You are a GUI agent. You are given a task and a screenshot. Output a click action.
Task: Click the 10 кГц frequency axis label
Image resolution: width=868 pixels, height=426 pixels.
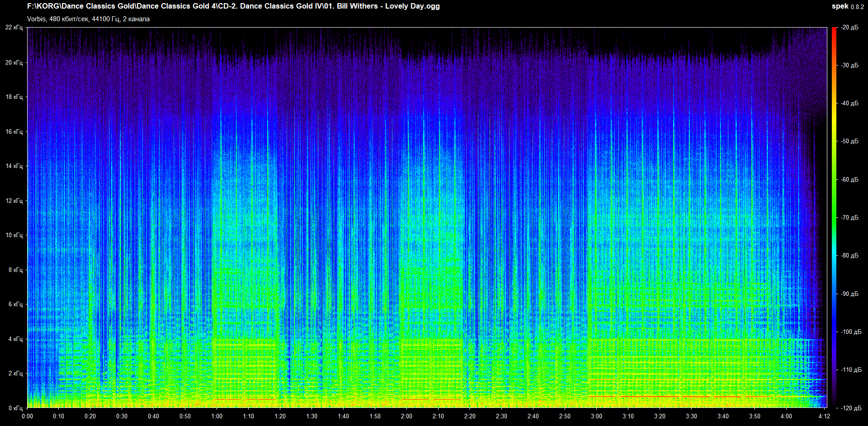(x=14, y=235)
